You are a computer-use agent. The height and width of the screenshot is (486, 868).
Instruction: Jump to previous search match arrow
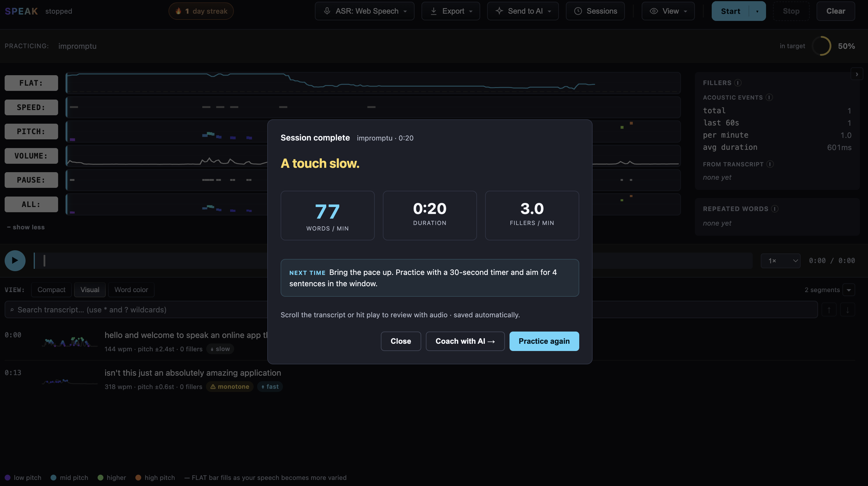[829, 309]
